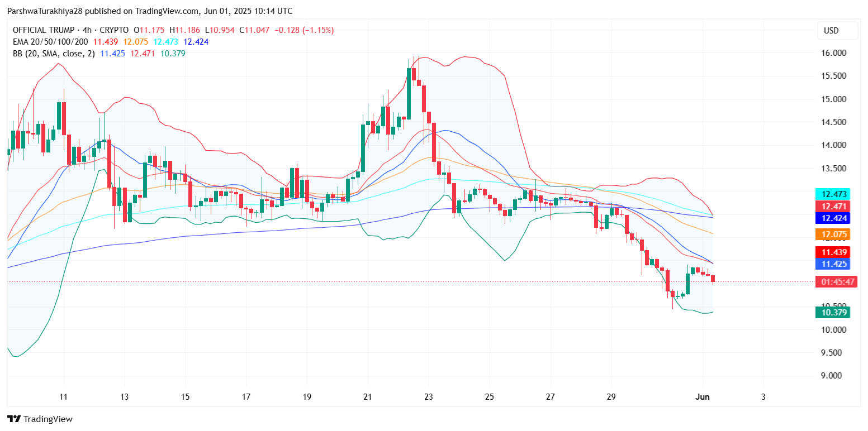Viewport: 868px width, 431px height.
Task: Select the BB (20, SMA, close, 2) label
Action: click(x=54, y=54)
